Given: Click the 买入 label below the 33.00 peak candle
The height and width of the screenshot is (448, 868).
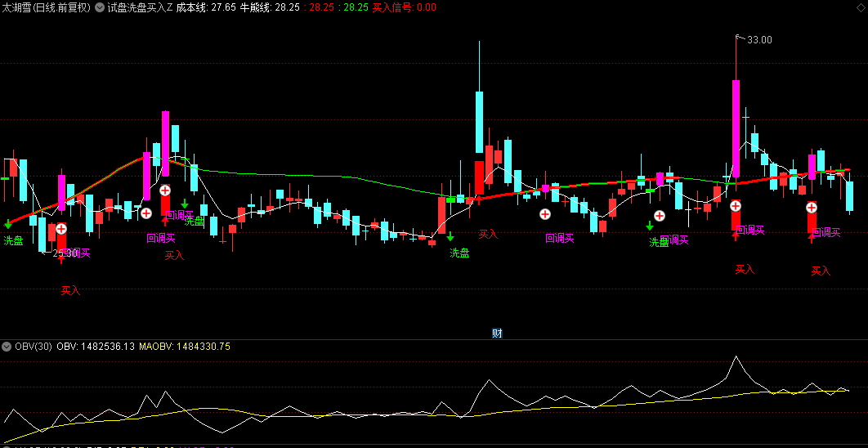Looking at the screenshot, I should tap(745, 270).
